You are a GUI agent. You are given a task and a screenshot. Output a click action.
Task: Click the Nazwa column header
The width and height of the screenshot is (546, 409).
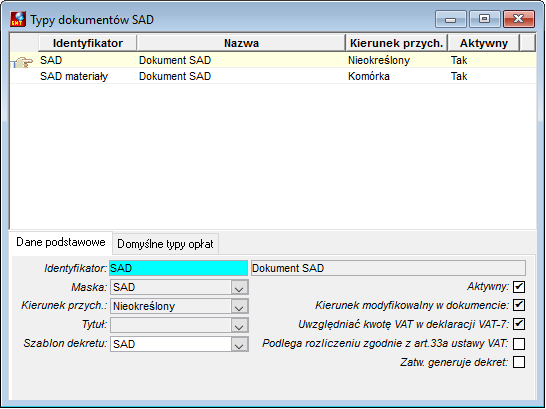[x=241, y=43]
